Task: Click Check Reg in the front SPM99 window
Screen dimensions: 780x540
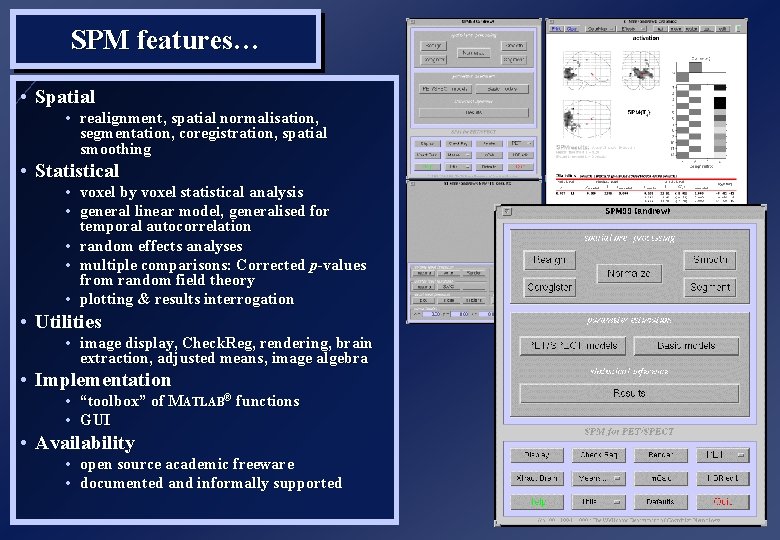Action: [x=598, y=454]
